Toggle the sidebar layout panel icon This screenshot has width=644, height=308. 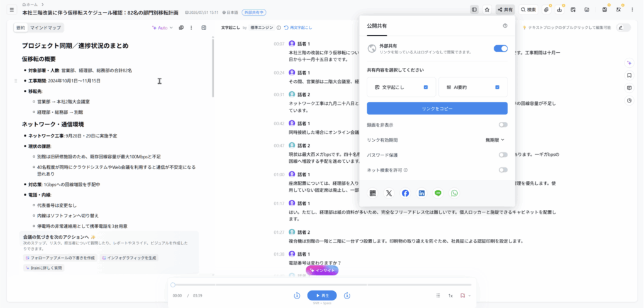point(474,9)
